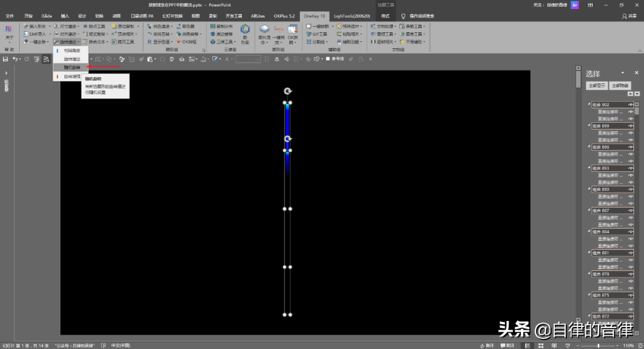
Task: Toggle visibility of 组合 890
Action: click(x=630, y=190)
